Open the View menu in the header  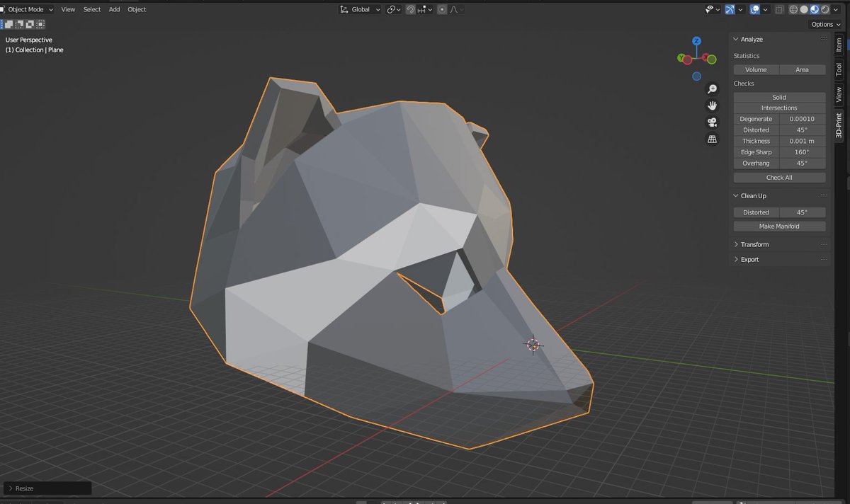tap(68, 9)
